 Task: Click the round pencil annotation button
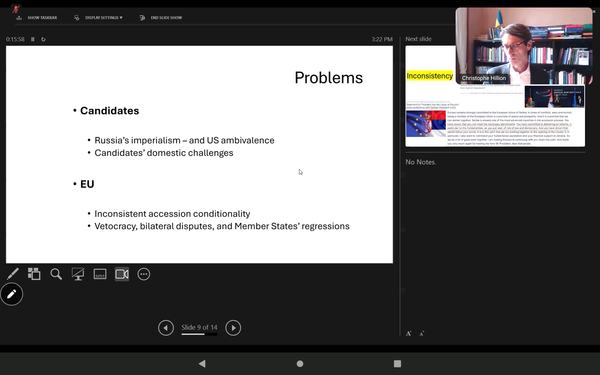click(x=11, y=294)
